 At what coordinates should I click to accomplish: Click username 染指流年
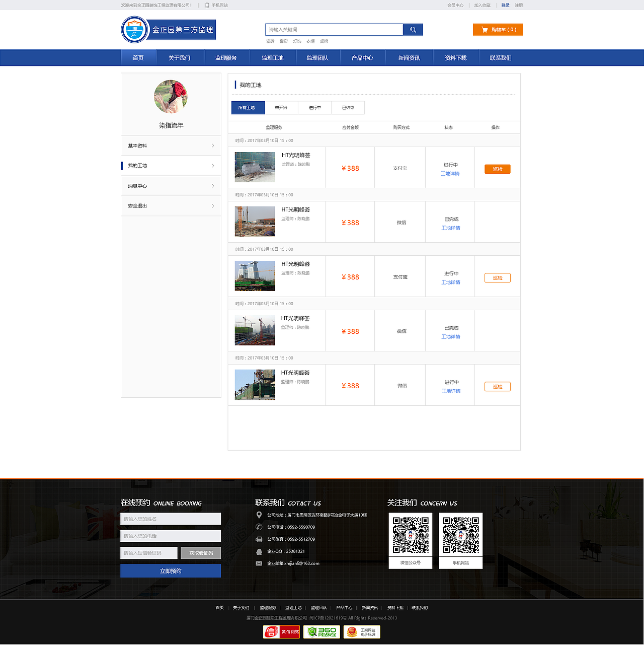[171, 125]
